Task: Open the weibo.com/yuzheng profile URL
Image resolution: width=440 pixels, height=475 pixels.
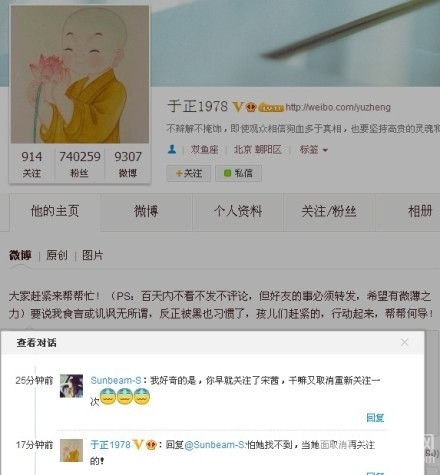Action: pos(338,107)
